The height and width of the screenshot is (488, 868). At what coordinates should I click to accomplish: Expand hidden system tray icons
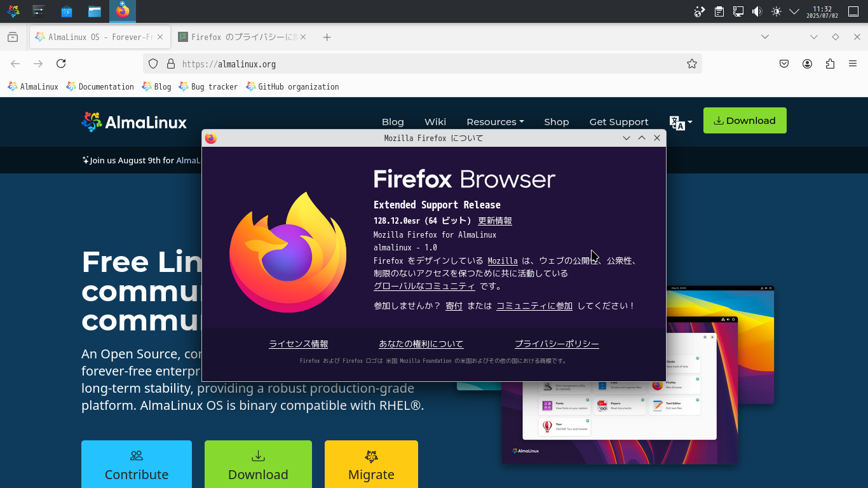(x=794, y=11)
